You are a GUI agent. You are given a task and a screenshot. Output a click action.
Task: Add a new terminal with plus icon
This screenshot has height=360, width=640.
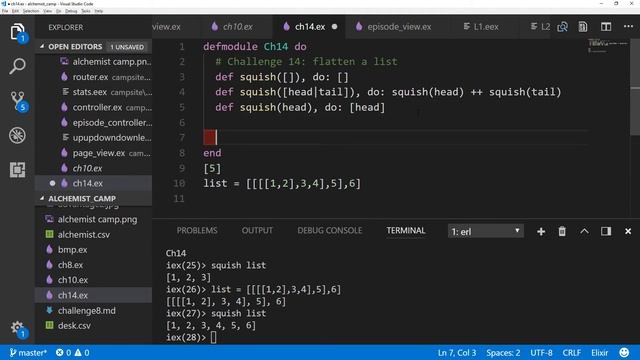pyautogui.click(x=541, y=232)
